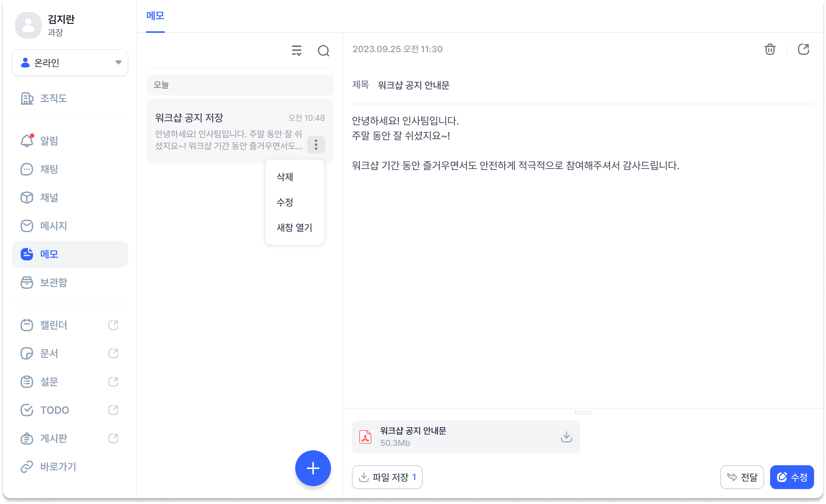Viewport: 826px width, 504px height.
Task: Open the 채팅 chat sidebar item
Action: click(x=48, y=169)
